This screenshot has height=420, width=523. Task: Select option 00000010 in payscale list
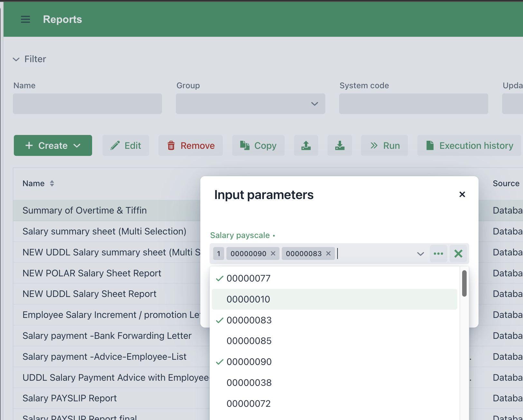(248, 299)
